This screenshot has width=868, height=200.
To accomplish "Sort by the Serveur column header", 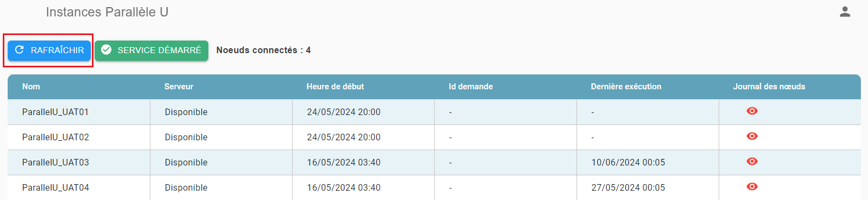I will tap(179, 87).
